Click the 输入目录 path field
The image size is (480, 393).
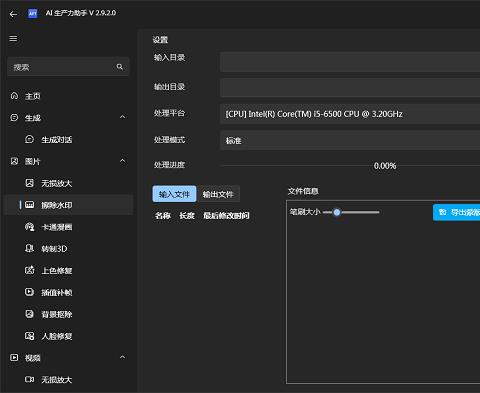click(350, 62)
